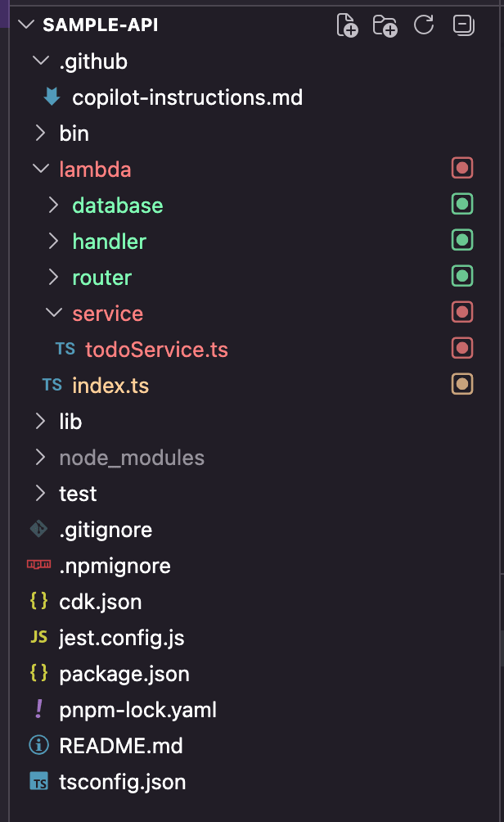Screen dimensions: 504x822
Task: Open pnpm-lock.yaml file
Action: coord(138,710)
